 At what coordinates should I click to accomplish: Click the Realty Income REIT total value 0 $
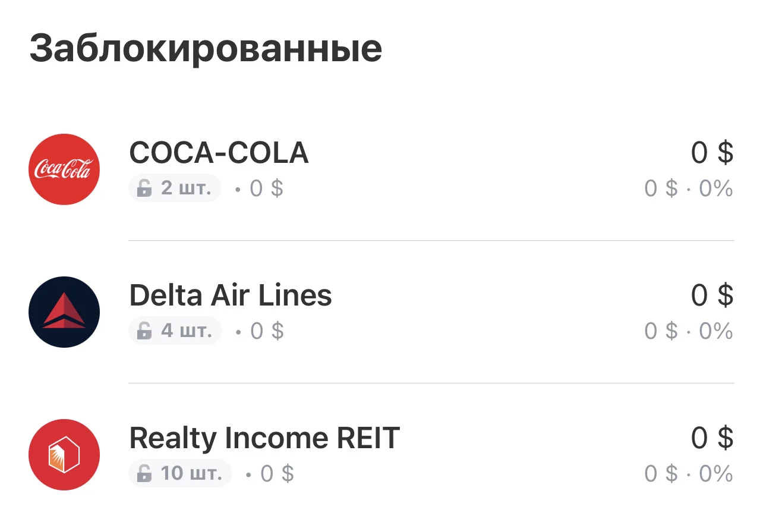coord(712,438)
